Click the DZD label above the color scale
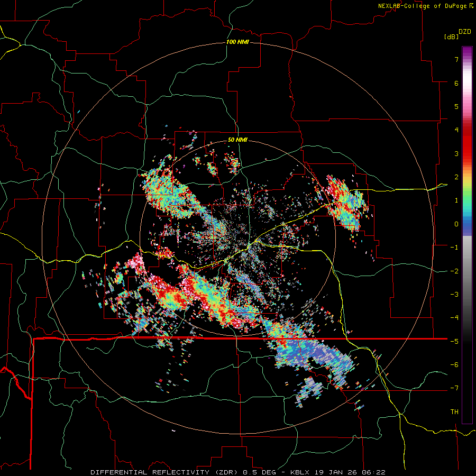Viewport: 476px width, 476px height. [x=465, y=32]
